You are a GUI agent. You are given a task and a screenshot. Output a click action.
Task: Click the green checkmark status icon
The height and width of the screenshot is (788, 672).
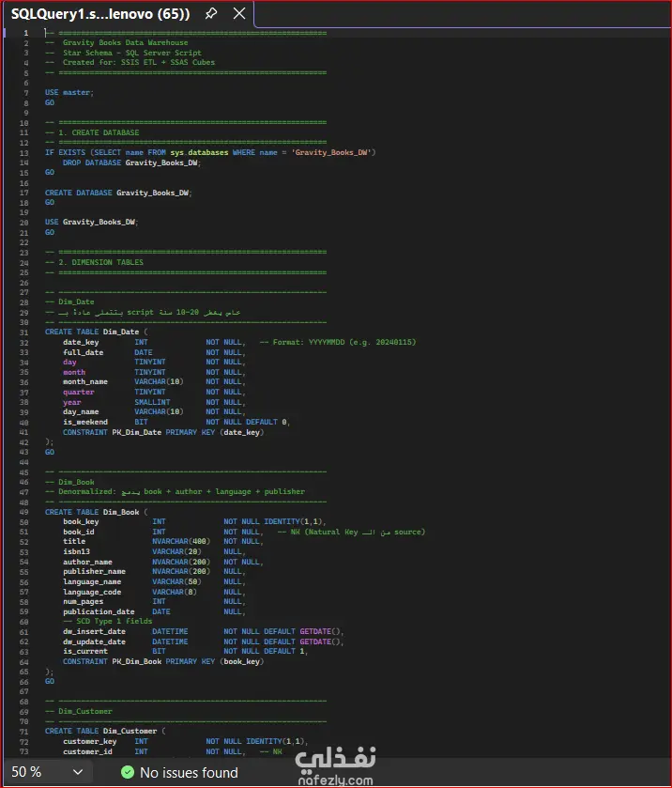pos(128,772)
